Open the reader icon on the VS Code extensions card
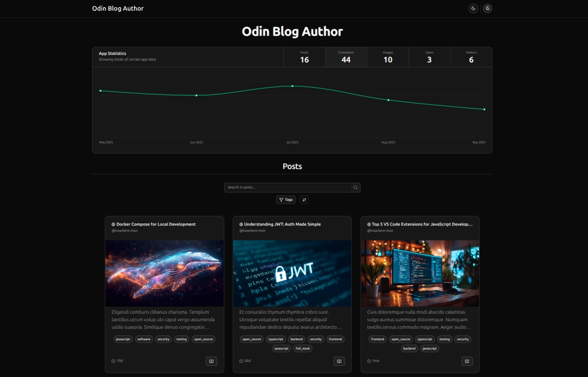The image size is (588, 377). [x=467, y=361]
